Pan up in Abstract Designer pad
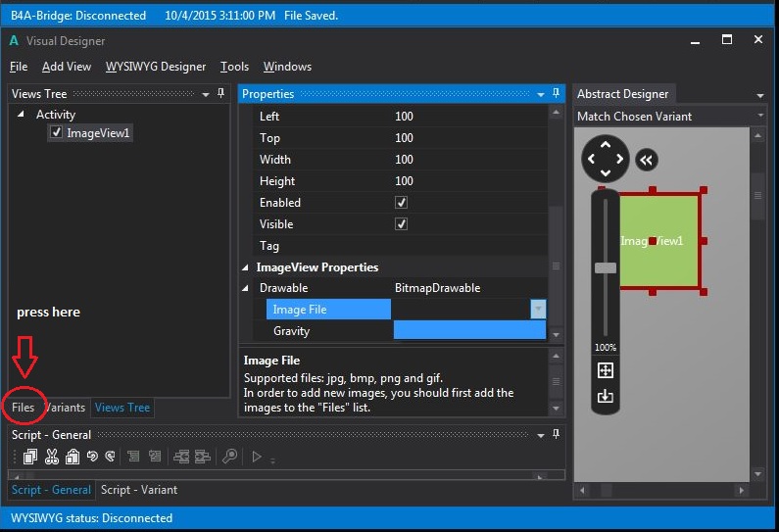The height and width of the screenshot is (532, 779). coord(606,145)
